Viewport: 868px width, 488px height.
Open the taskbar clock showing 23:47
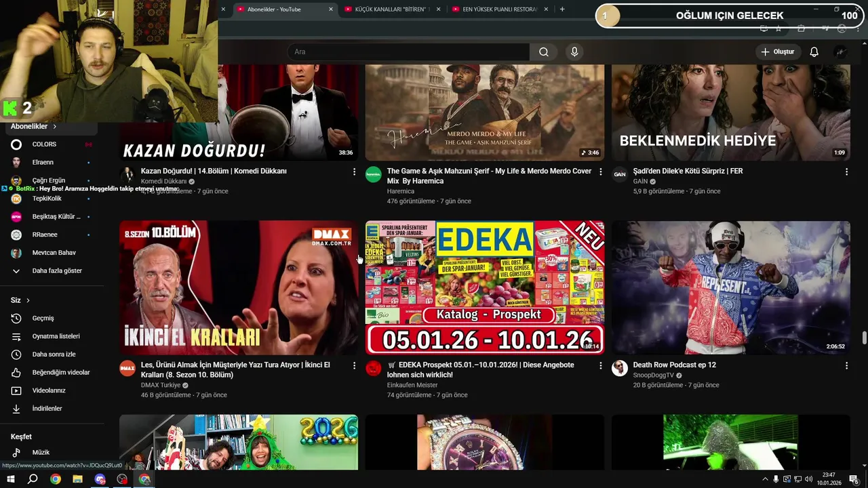(x=828, y=479)
